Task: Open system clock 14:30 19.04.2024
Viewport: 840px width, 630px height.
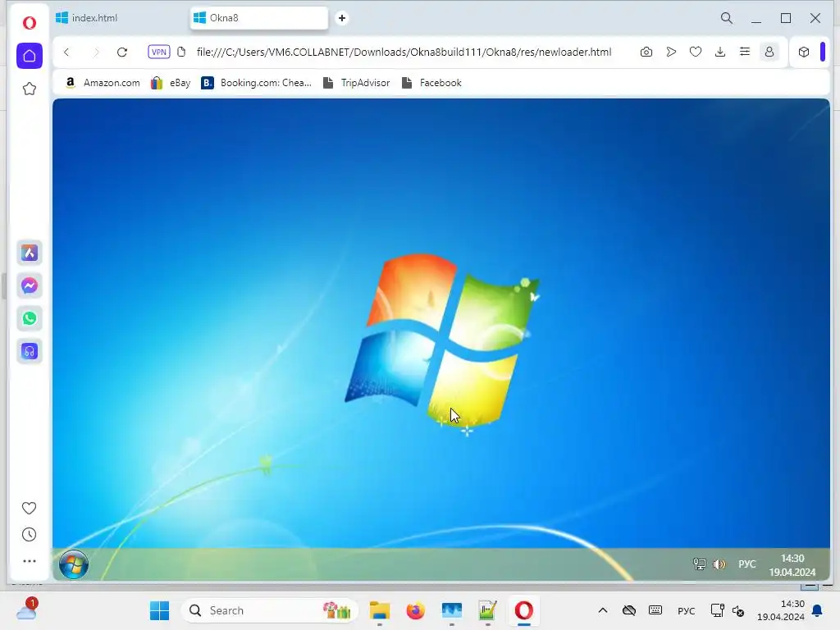Action: coord(781,610)
